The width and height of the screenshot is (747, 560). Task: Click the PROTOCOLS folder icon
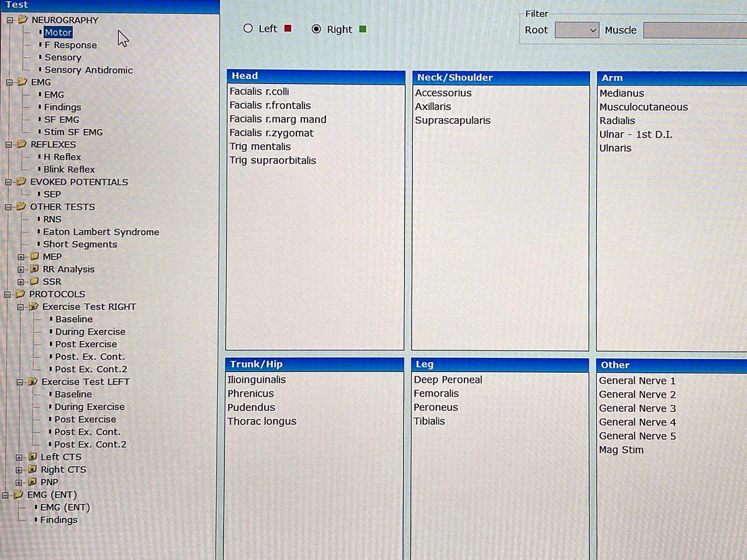(x=21, y=294)
